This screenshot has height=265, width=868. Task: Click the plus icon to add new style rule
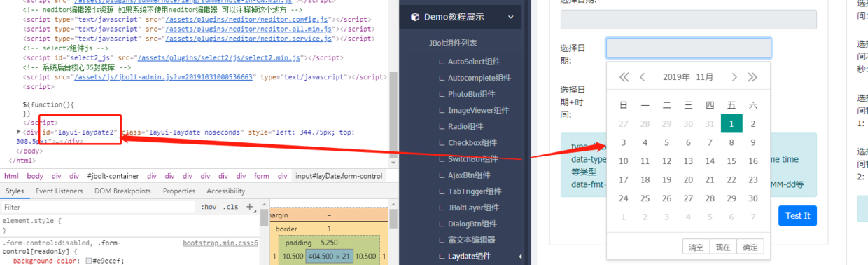point(250,207)
